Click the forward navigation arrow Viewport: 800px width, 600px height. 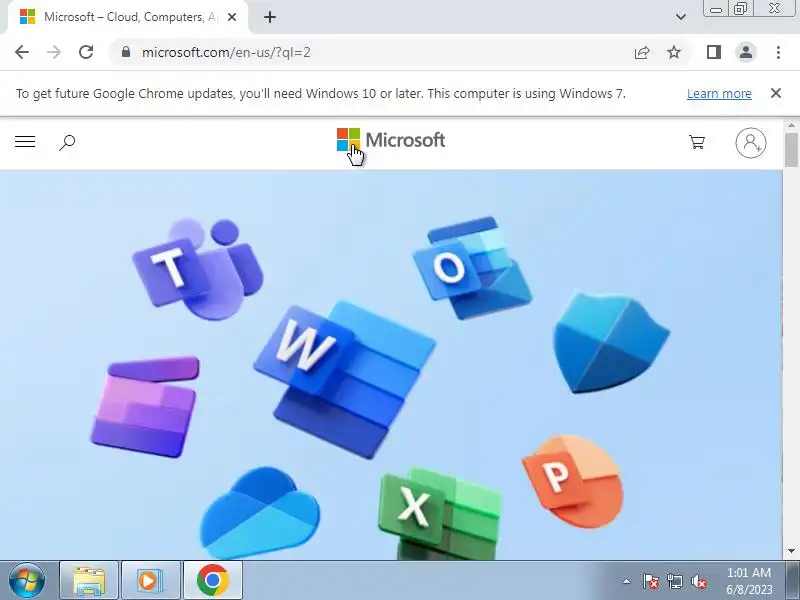pyautogui.click(x=54, y=52)
